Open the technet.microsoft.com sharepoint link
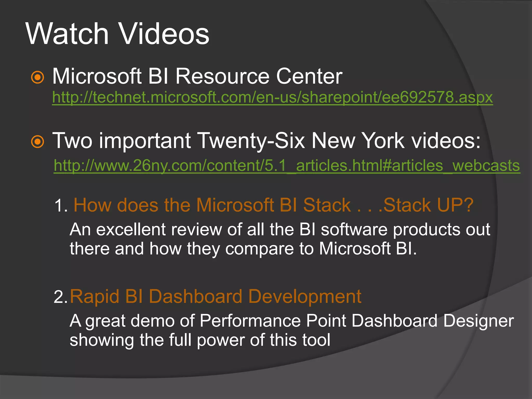This screenshot has height=399, width=532. click(272, 97)
